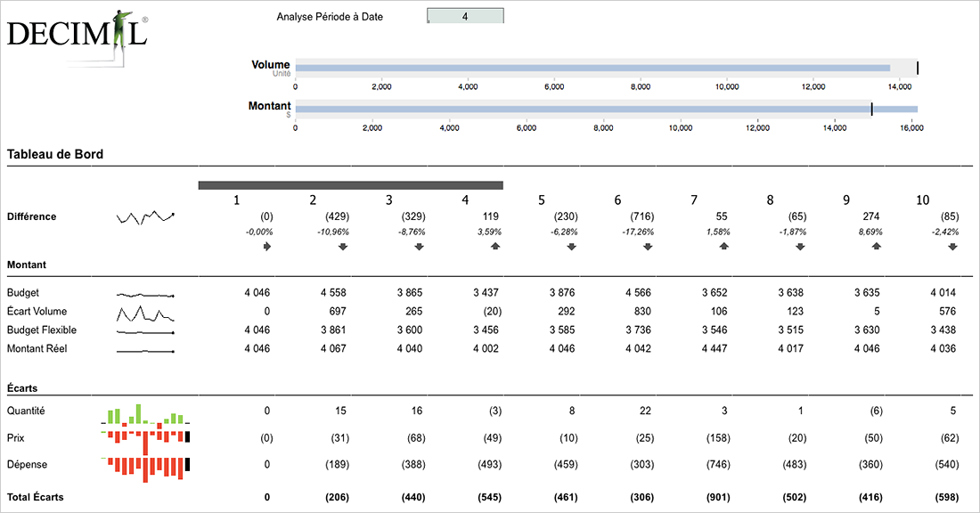
Task: Click Total Écarts value (206)
Action: tap(337, 497)
